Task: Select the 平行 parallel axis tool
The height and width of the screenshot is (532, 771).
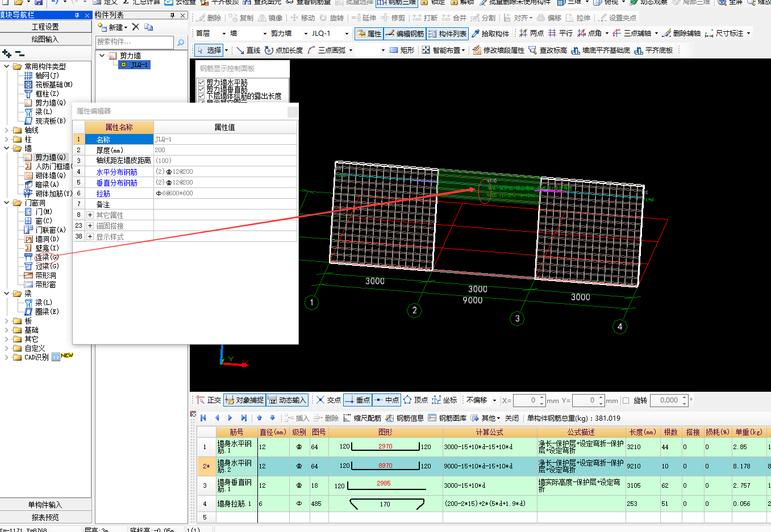Action: point(560,33)
